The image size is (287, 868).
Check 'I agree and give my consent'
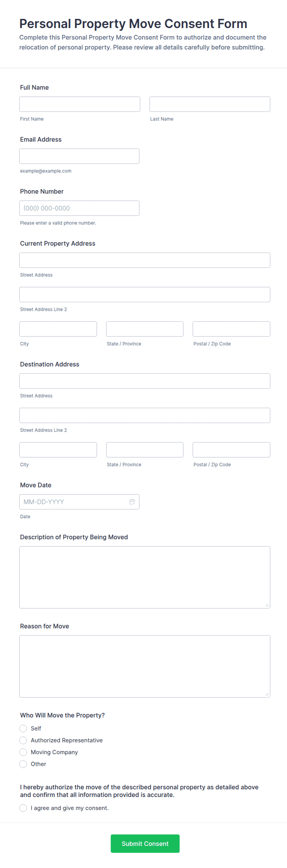[23, 808]
